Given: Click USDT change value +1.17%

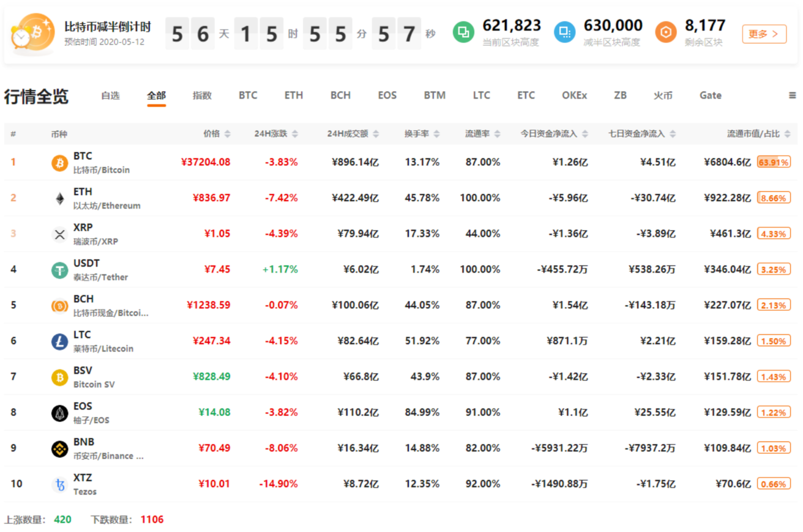Looking at the screenshot, I should pos(280,270).
